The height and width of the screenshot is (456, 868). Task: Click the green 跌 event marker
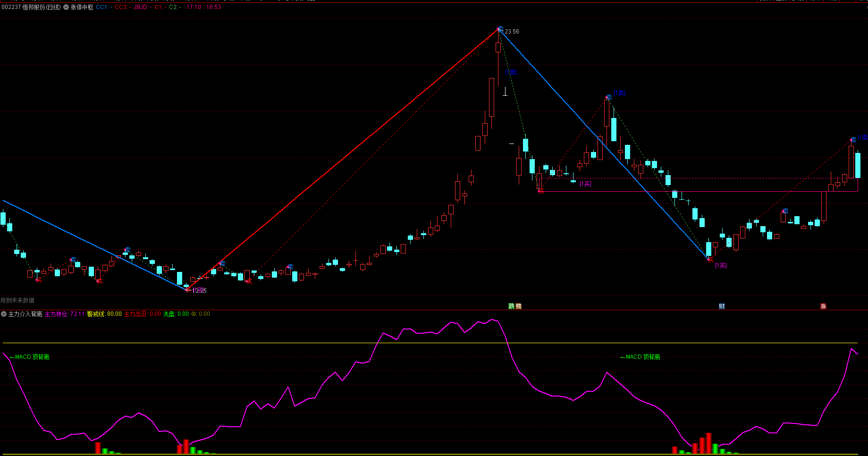coord(511,306)
